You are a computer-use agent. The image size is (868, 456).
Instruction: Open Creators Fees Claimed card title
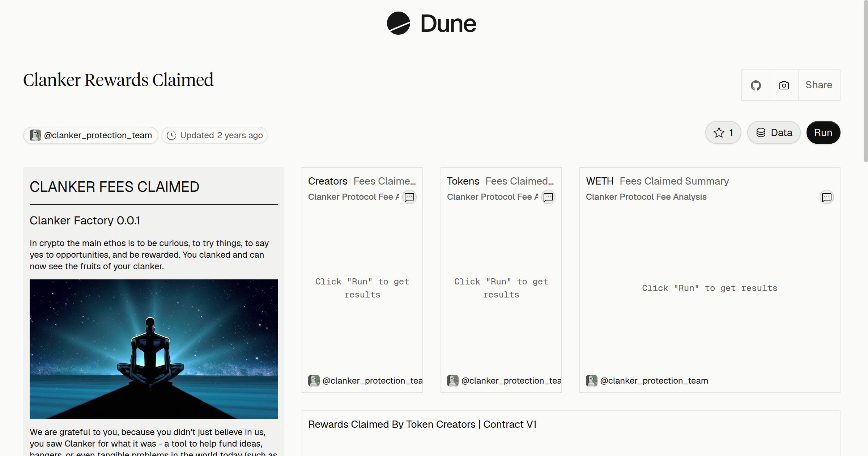tap(362, 181)
